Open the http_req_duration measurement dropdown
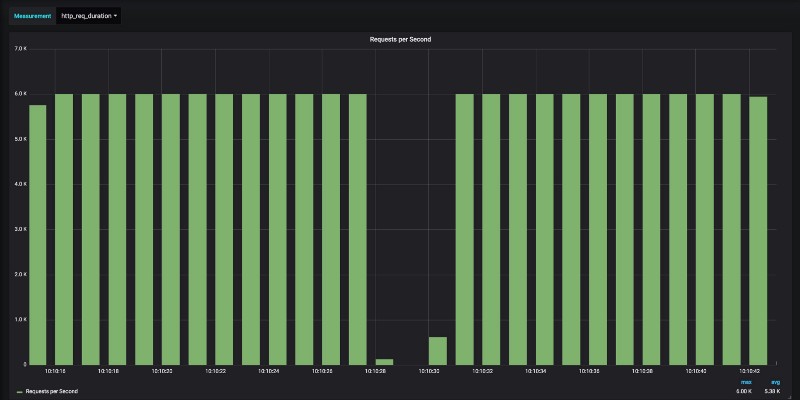Viewport: 800px width, 400px height. (x=89, y=16)
